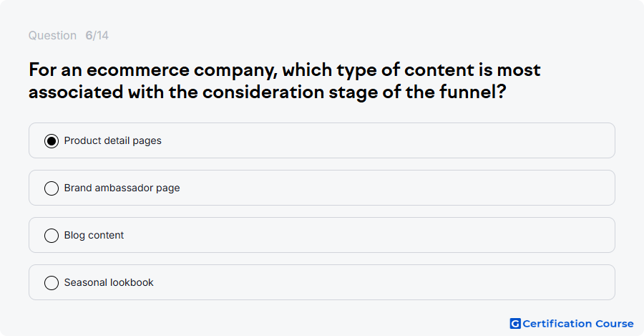644x336 pixels.
Task: Click the word 'Course' beside the G logo
Action: [x=615, y=324]
